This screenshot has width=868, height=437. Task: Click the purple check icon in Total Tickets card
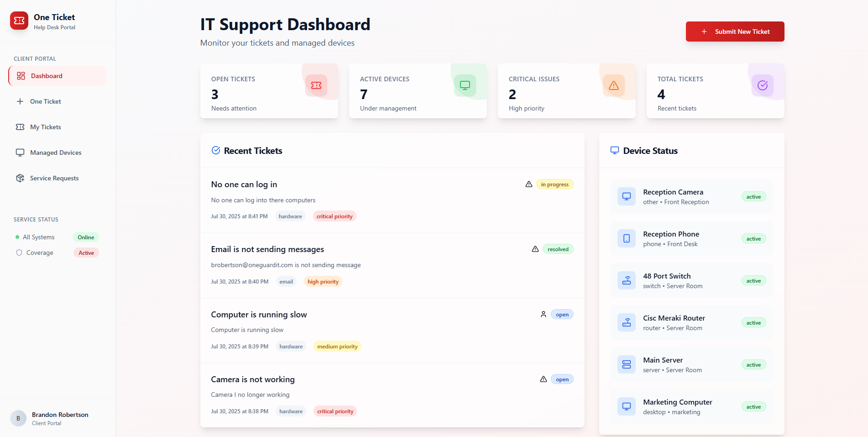click(763, 85)
